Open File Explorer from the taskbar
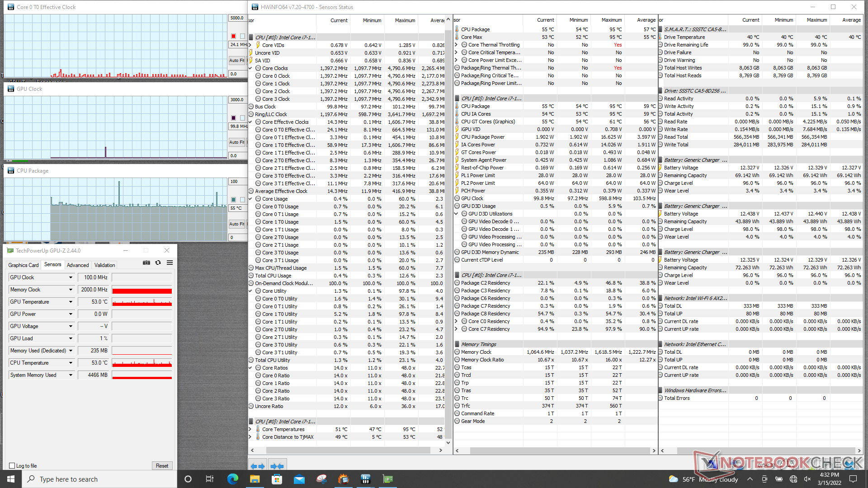 pyautogui.click(x=255, y=479)
